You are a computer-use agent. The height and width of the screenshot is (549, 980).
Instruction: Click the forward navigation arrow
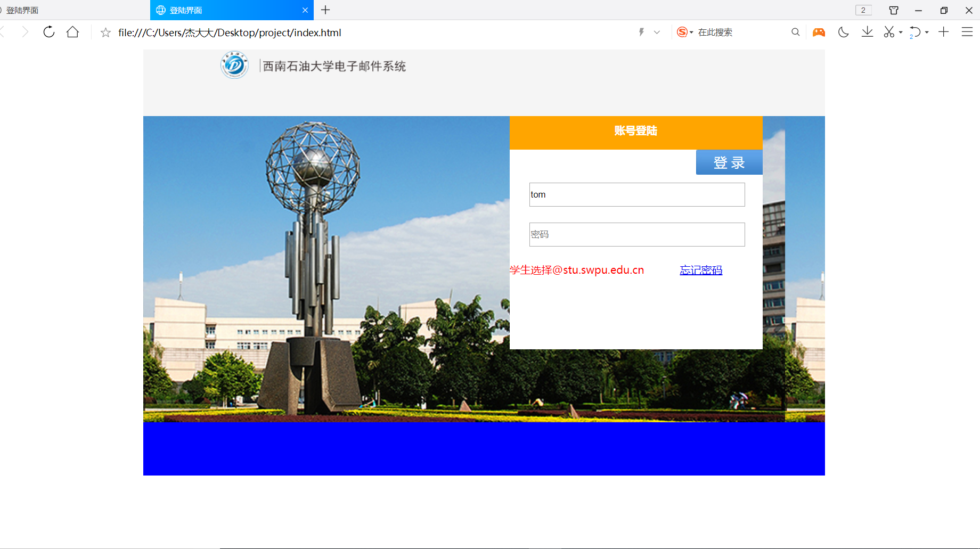[x=24, y=32]
